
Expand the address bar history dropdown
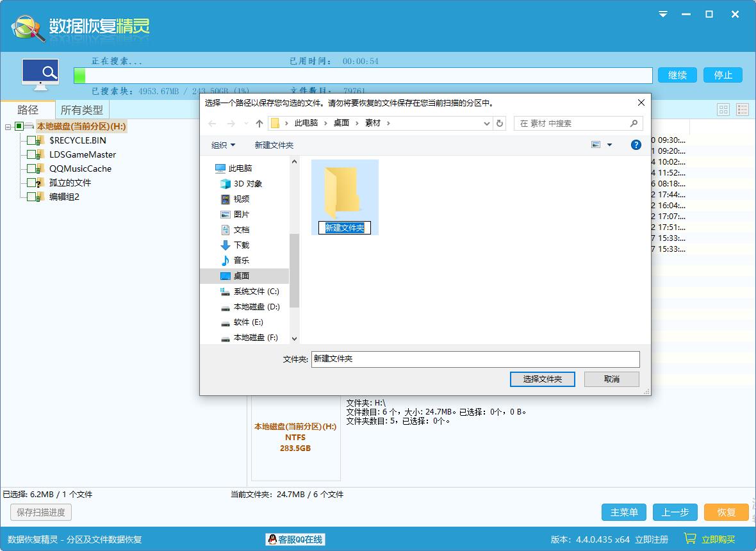pyautogui.click(x=486, y=124)
